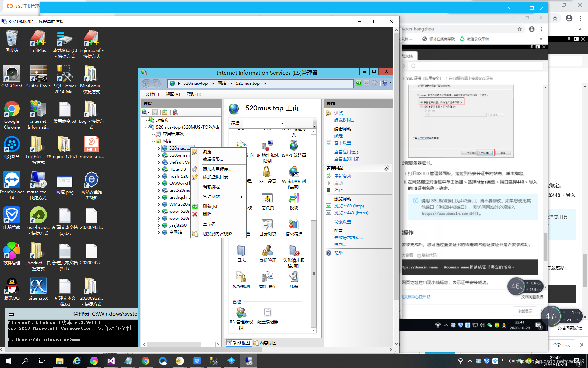Open the 筛选 filter dropdown
This screenshot has height=368, width=588.
(x=282, y=123)
